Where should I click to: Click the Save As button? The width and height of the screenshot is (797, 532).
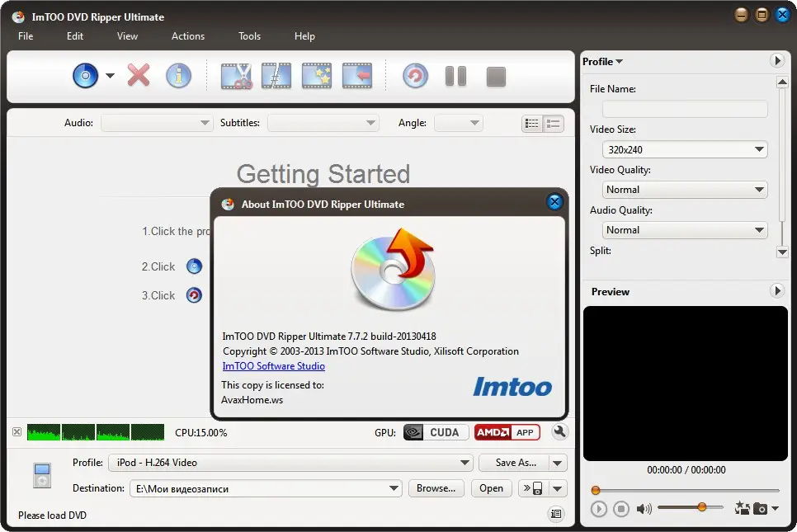tap(514, 463)
